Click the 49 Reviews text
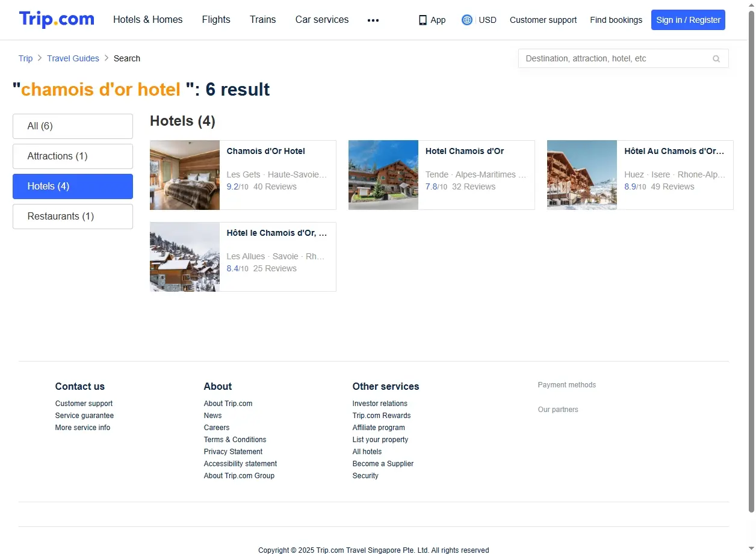756x554 pixels. (x=672, y=186)
